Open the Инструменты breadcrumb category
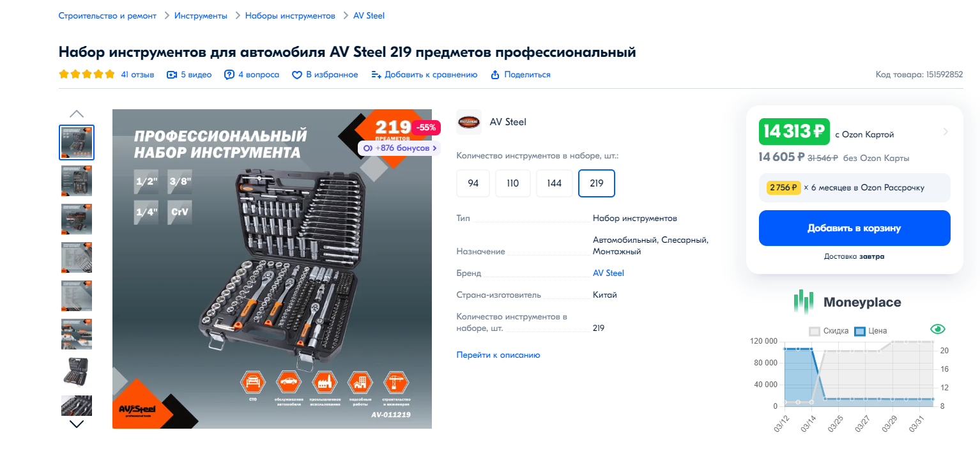Image resolution: width=980 pixels, height=467 pixels. coord(201,15)
